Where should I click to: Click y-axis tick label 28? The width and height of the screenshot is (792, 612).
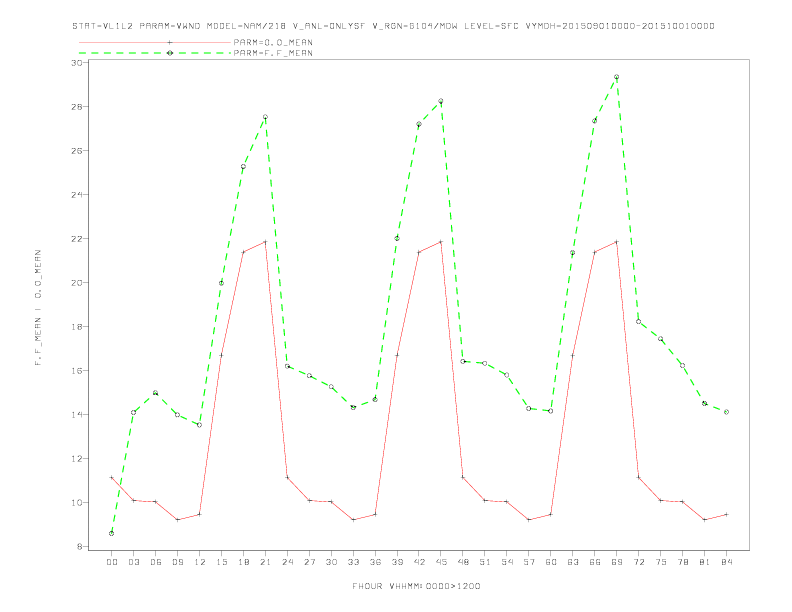click(x=77, y=107)
